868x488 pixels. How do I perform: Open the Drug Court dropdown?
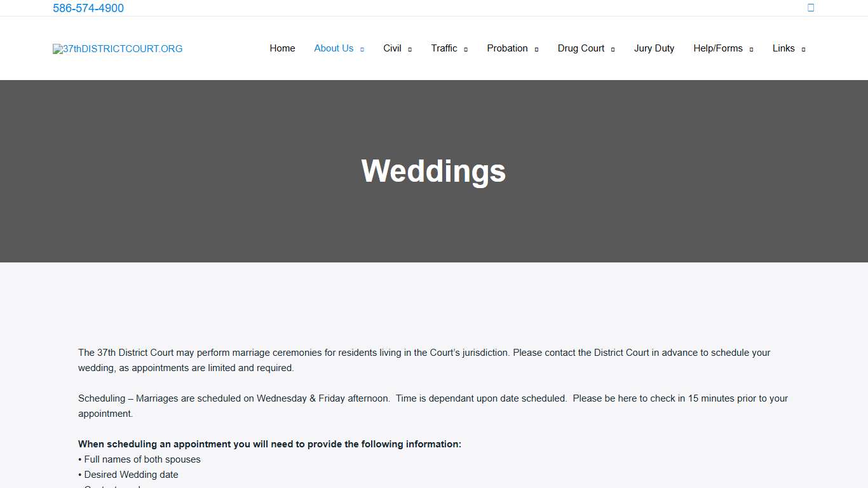click(x=612, y=49)
